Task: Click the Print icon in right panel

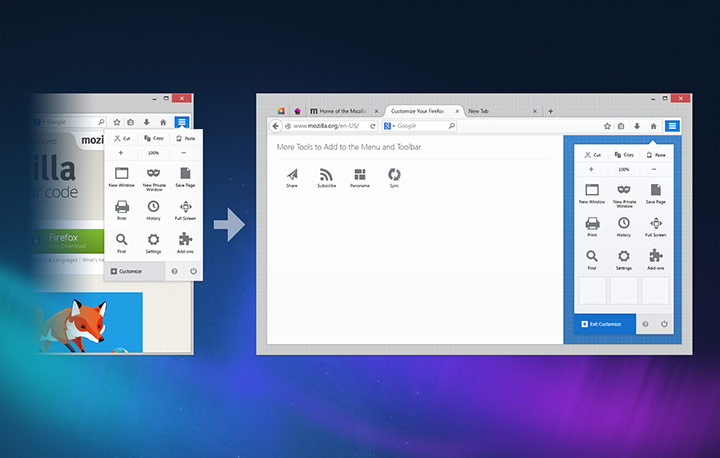Action: [x=592, y=224]
